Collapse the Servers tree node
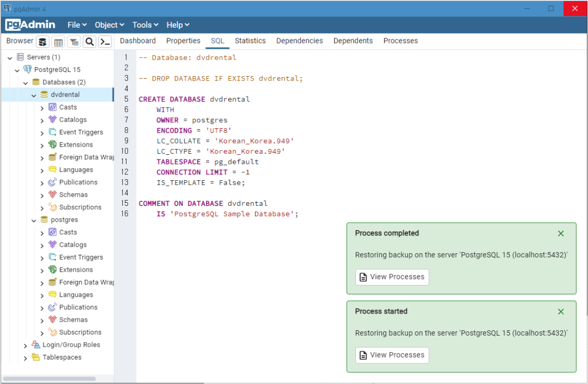 click(x=10, y=58)
